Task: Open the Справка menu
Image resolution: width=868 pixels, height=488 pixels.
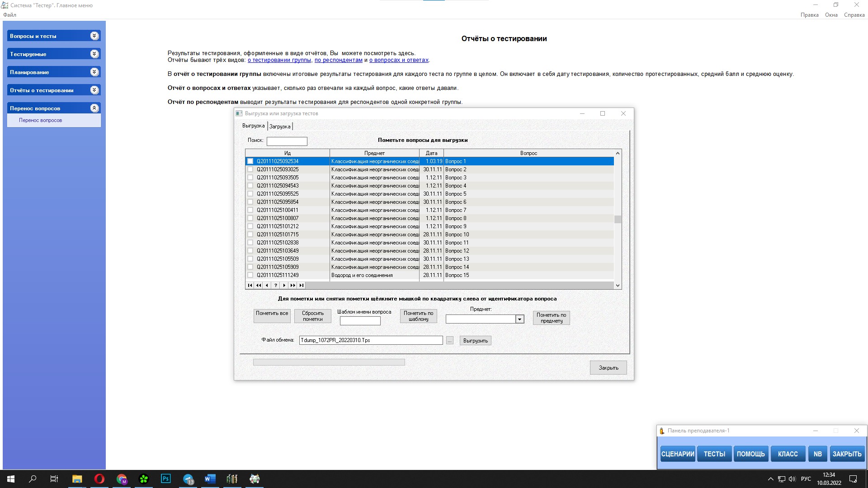Action: click(x=854, y=15)
